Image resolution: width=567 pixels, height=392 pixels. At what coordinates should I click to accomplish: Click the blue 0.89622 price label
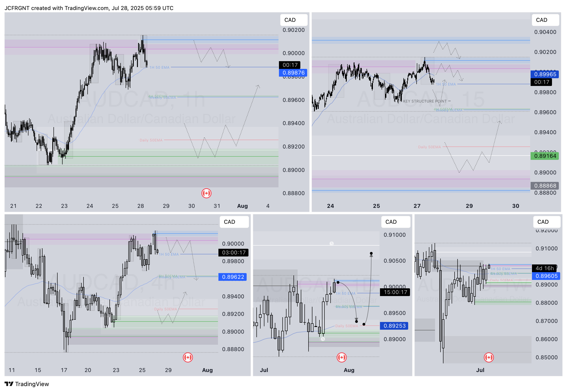click(x=233, y=277)
